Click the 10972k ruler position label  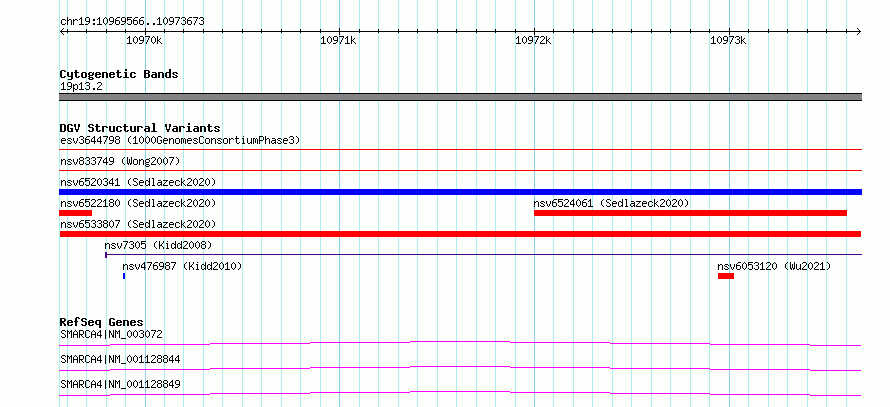coord(534,40)
